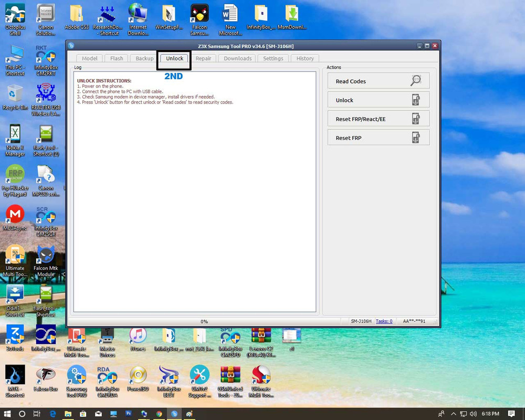Click the Read Codes button
The width and height of the screenshot is (525, 420).
tap(379, 81)
